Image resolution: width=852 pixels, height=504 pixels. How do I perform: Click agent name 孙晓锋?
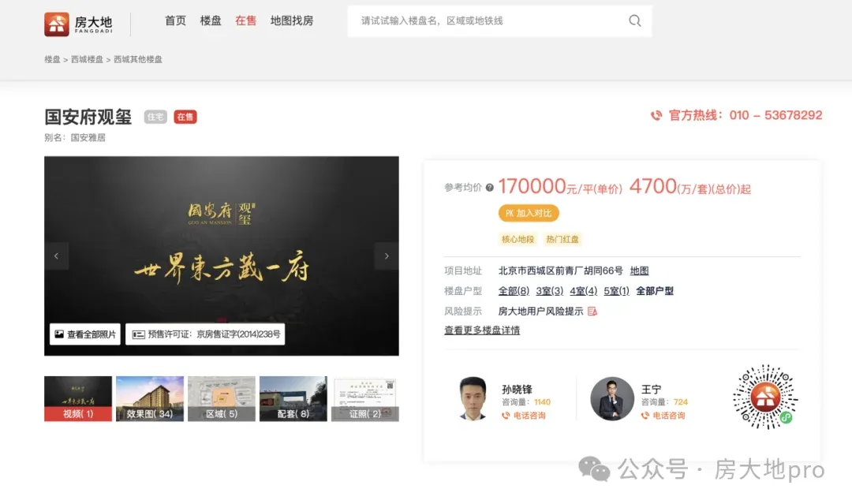point(518,390)
